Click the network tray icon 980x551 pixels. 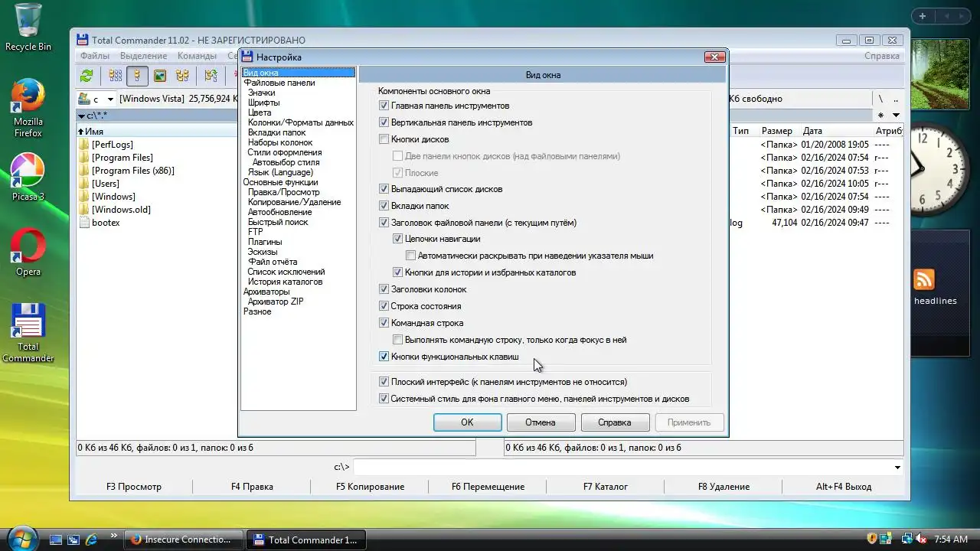pos(906,540)
